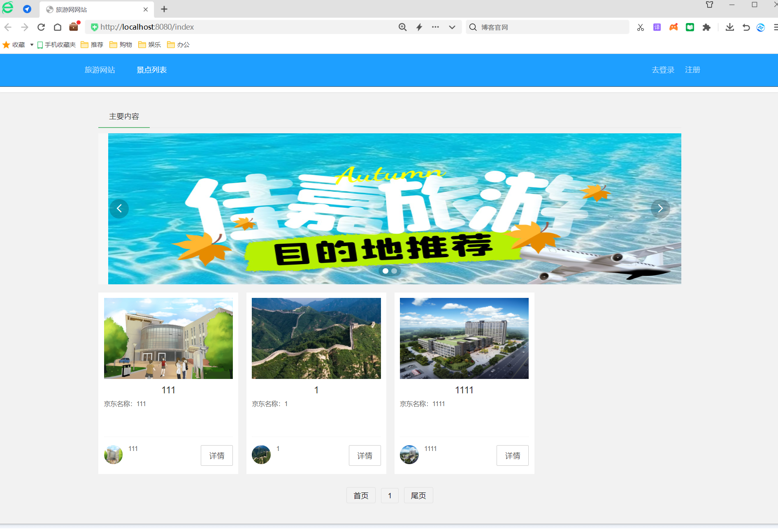Image resolution: width=778 pixels, height=532 pixels.
Task: Click the previous carousel arrow
Action: click(119, 209)
